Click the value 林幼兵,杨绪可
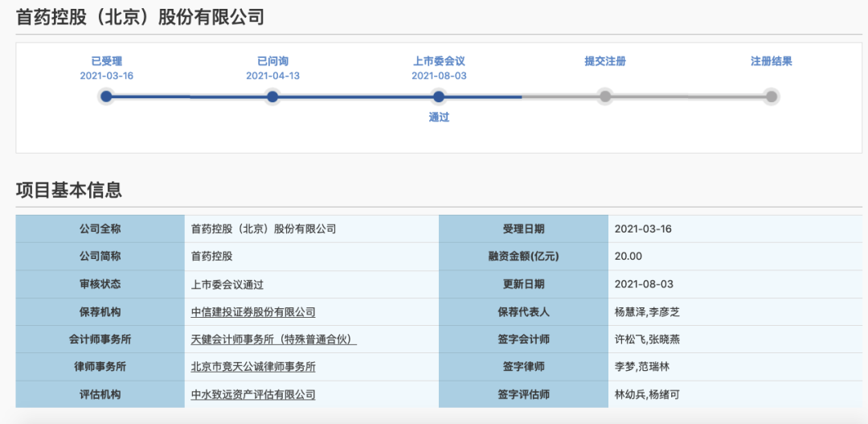The image size is (868, 424). click(x=647, y=394)
